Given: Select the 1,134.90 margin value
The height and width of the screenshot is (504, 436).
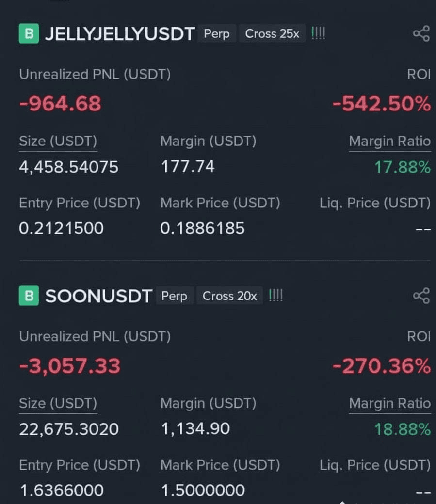Looking at the screenshot, I should (195, 429).
